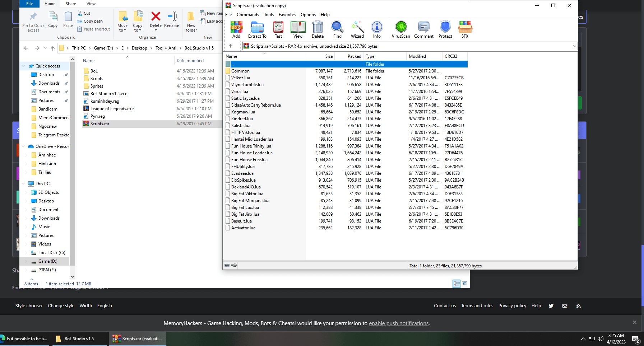Go back in File Explorer navigation
This screenshot has width=644, height=346.
click(x=26, y=48)
